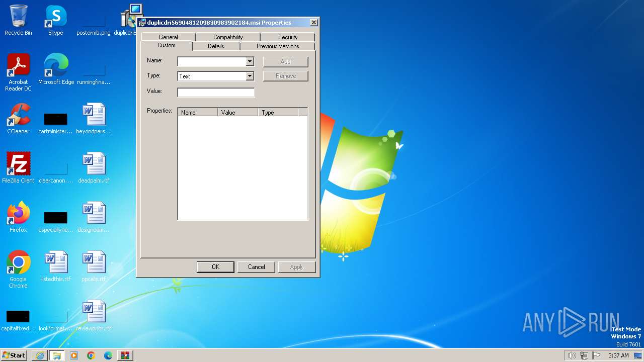Open the Start menu
The height and width of the screenshot is (362, 644).
(x=14, y=355)
